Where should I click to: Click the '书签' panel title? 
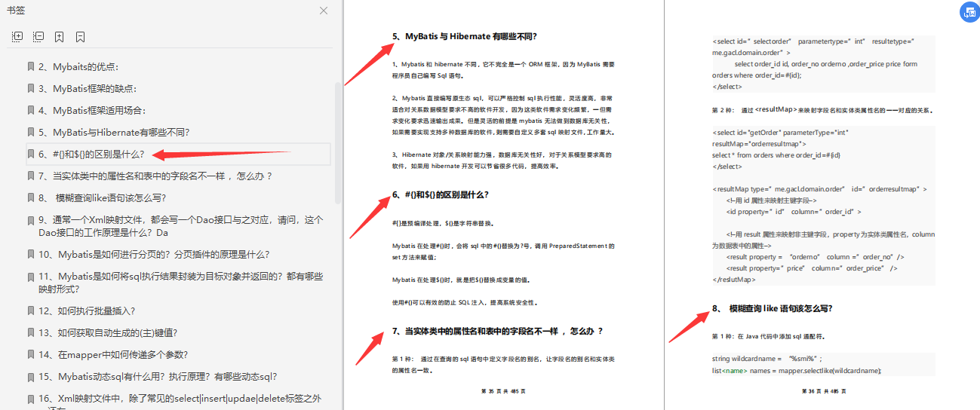16,11
